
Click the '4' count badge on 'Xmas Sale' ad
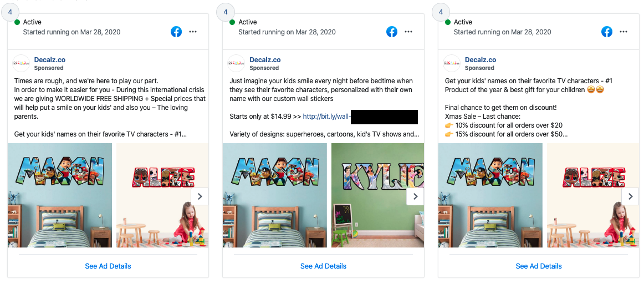tap(441, 12)
